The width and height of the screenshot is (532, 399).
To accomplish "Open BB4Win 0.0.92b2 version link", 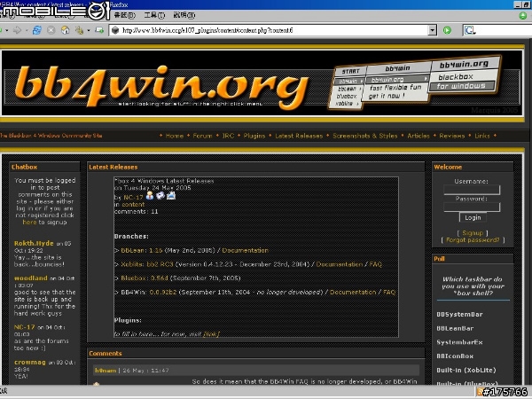I will [x=163, y=292].
